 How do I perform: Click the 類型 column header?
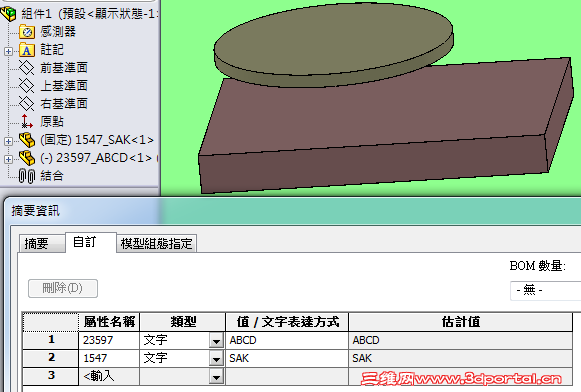(182, 322)
